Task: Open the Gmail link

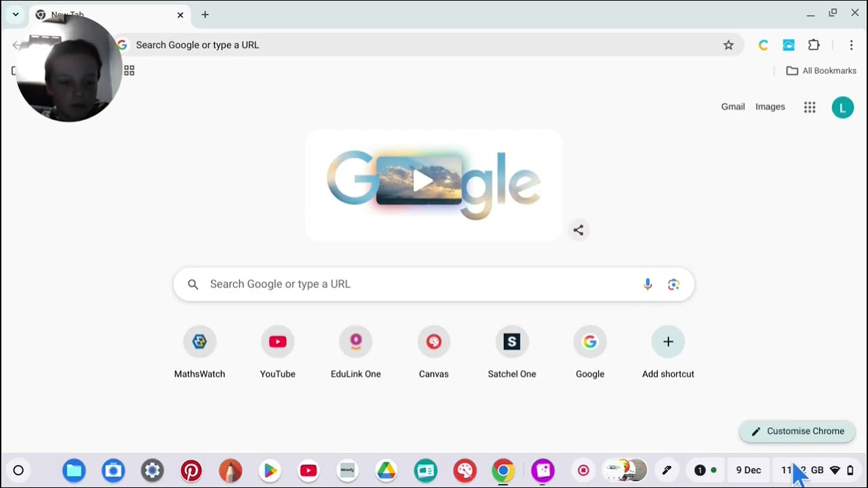Action: (x=733, y=106)
